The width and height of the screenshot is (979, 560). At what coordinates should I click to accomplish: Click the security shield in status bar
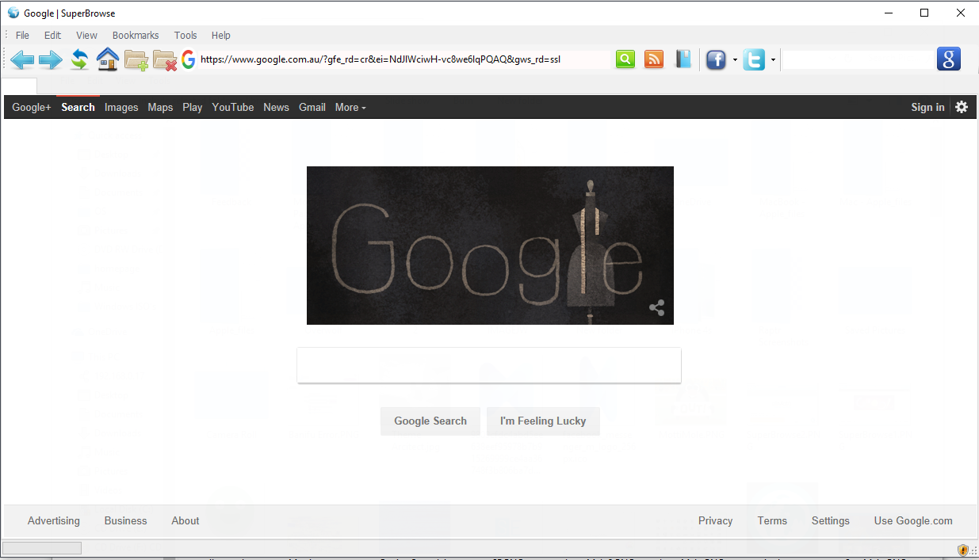pos(963,550)
